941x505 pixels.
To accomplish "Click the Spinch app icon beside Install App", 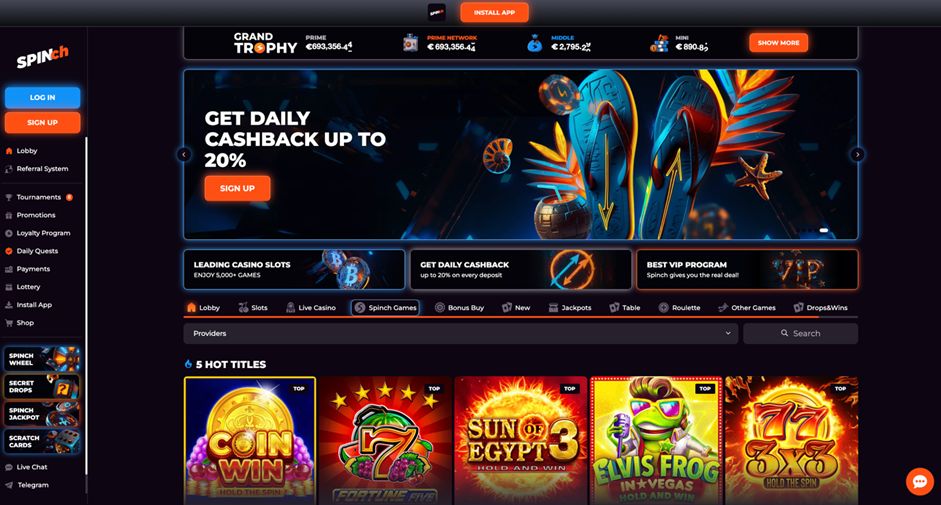I will pyautogui.click(x=436, y=12).
